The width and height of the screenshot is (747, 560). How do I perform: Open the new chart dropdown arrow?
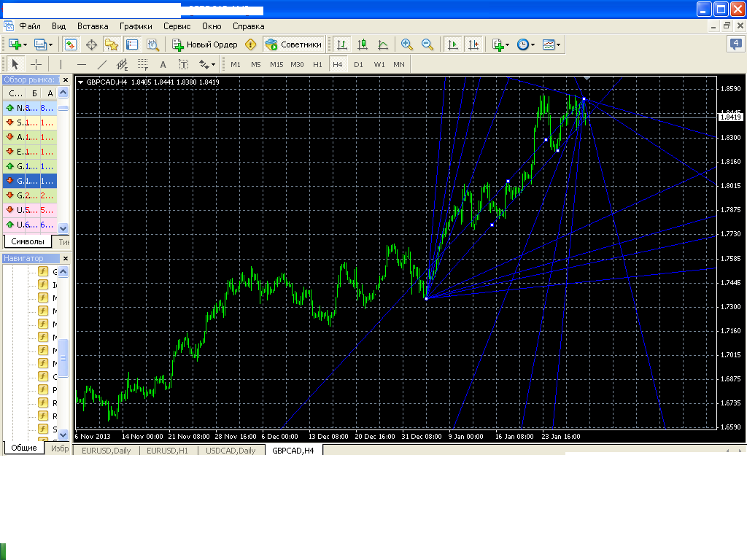25,44
